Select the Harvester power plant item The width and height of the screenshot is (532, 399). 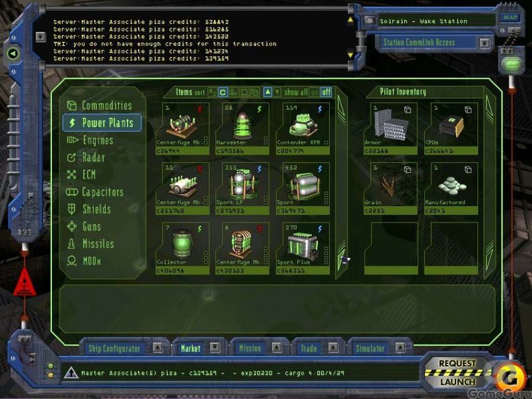[243, 129]
